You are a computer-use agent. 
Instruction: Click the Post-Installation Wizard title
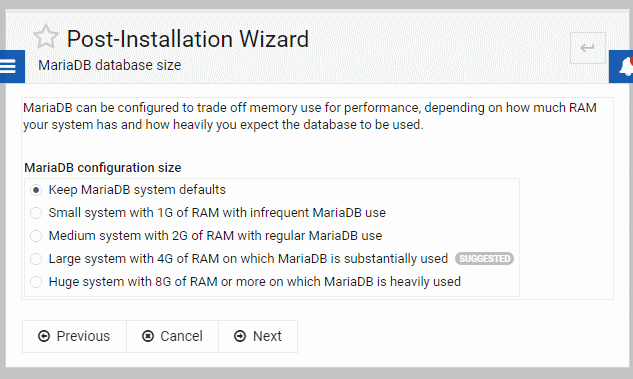[x=188, y=39]
